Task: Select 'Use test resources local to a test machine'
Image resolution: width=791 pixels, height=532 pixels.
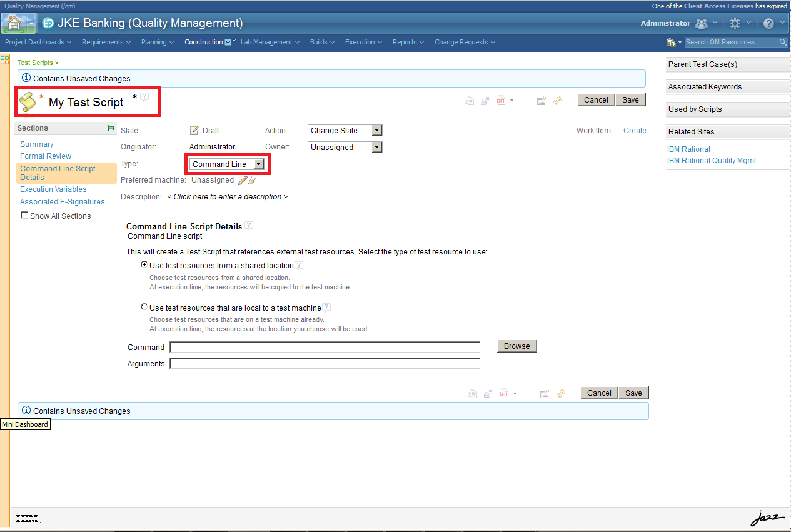Action: pyautogui.click(x=144, y=307)
